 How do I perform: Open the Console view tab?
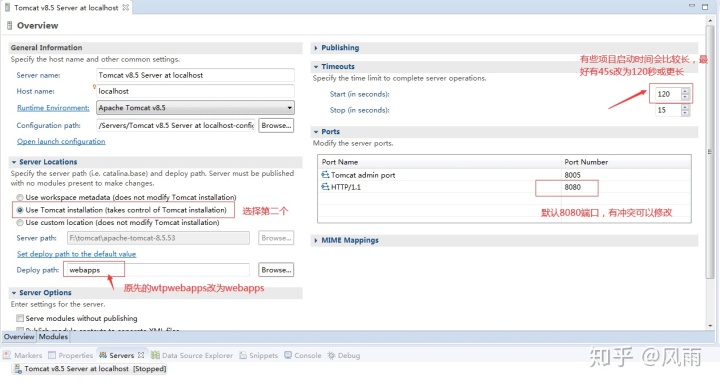(x=303, y=355)
